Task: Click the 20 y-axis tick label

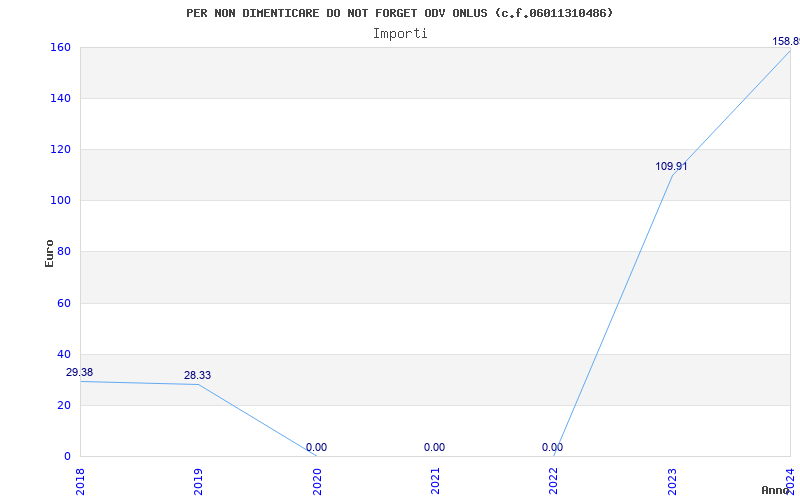Action: coord(64,406)
